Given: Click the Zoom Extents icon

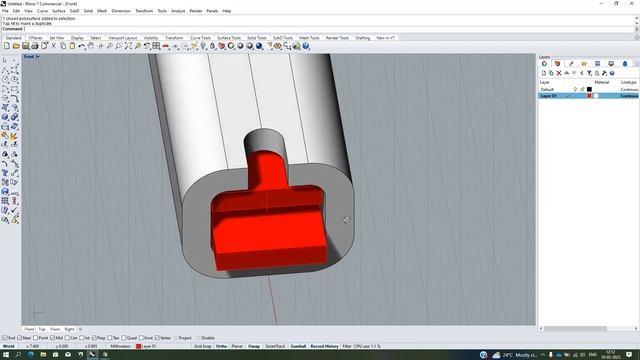Looking at the screenshot, I should (x=128, y=46).
